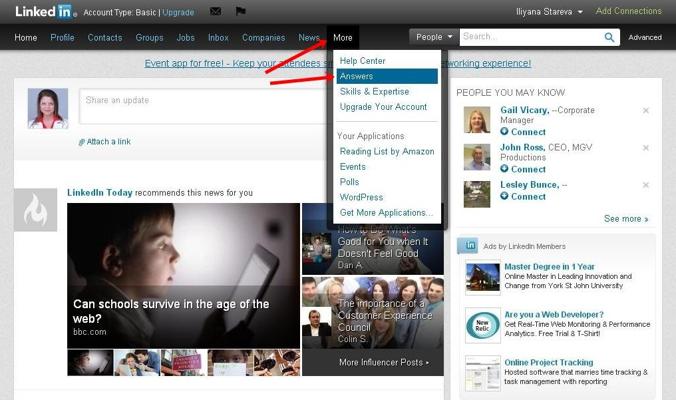
Task: Dismiss Lesley Bunce suggestion with X
Action: tap(646, 185)
